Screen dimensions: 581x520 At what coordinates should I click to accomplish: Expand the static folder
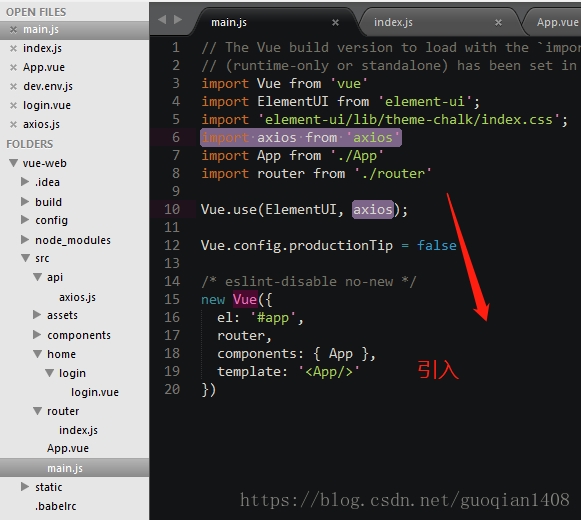click(x=25, y=487)
